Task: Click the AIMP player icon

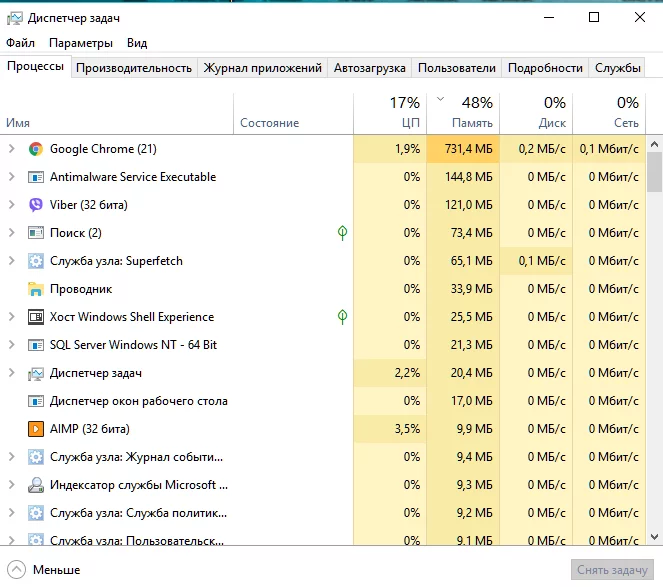Action: click(36, 429)
